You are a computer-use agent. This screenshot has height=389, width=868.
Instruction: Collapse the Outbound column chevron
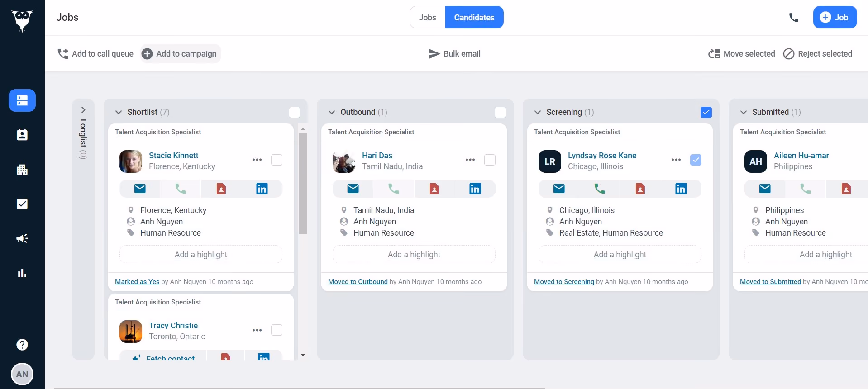[x=332, y=112]
